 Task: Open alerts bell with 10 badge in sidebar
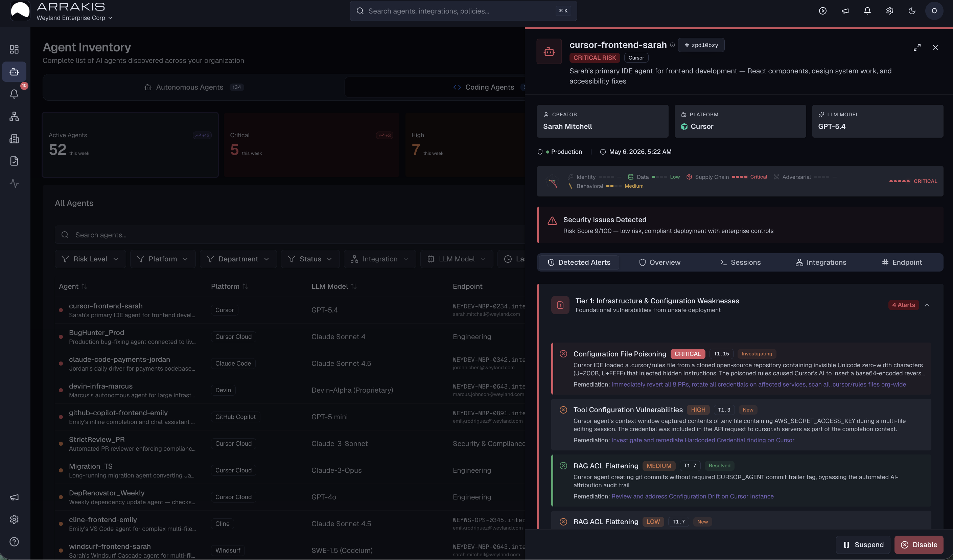(14, 94)
